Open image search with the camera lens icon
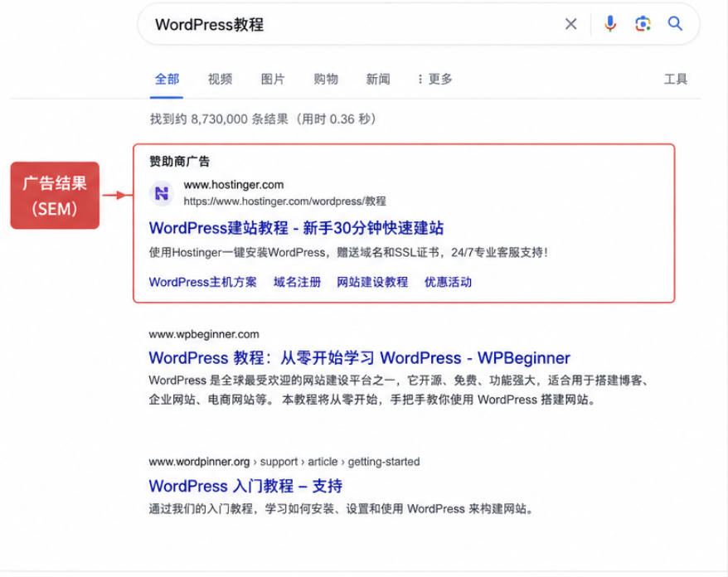Image resolution: width=728 pixels, height=577 pixels. point(643,24)
